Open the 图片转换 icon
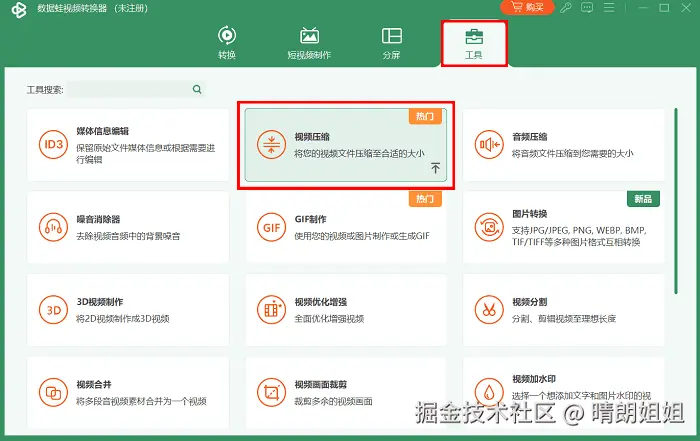 489,227
